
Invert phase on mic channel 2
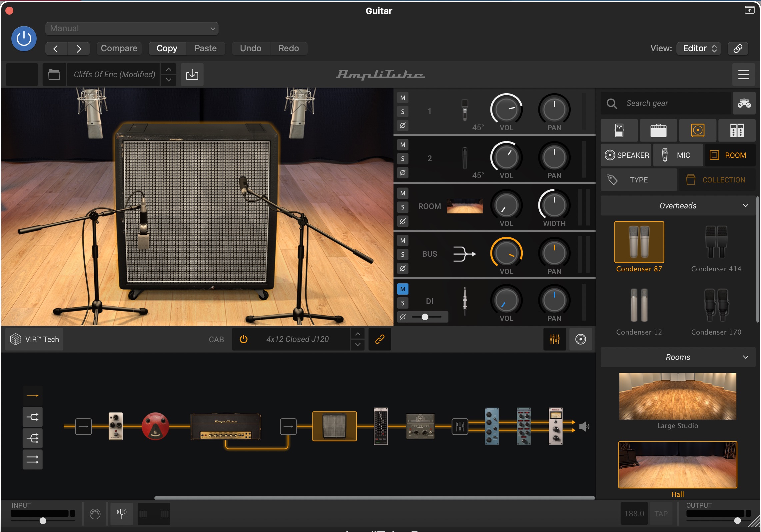pos(403,173)
